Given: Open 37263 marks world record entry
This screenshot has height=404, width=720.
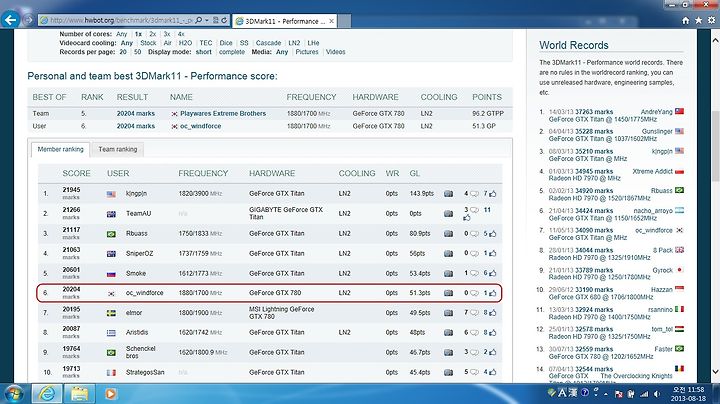Looking at the screenshot, I should 594,112.
